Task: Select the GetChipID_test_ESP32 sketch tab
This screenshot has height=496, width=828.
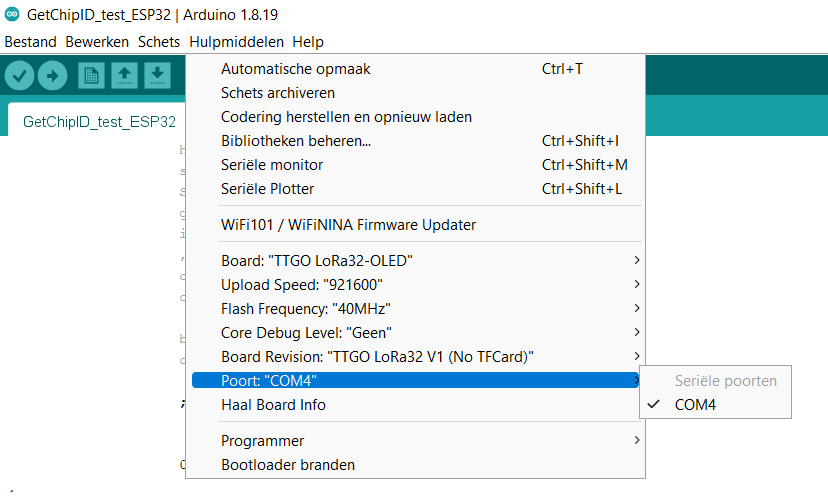Action: 99,121
